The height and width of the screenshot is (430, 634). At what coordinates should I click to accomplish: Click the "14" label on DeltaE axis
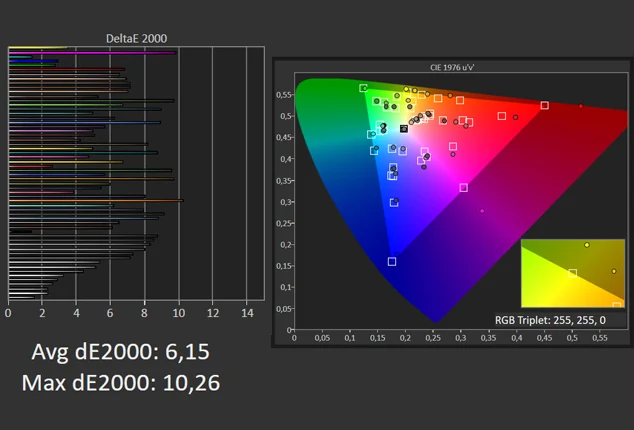[x=247, y=313]
